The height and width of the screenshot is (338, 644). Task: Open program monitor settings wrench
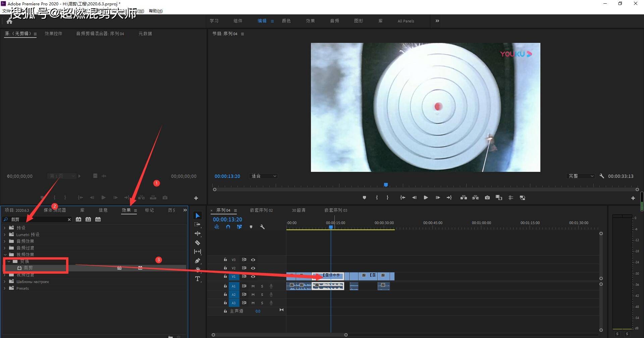point(602,176)
